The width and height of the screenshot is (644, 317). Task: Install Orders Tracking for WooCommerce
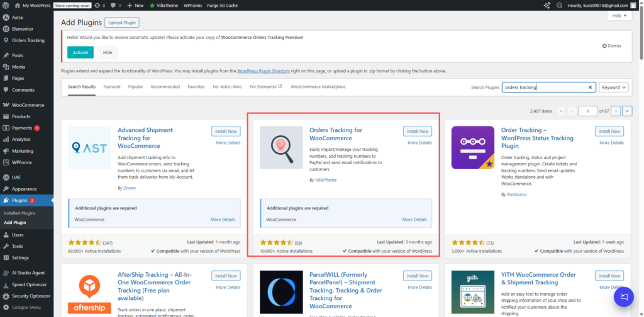[x=418, y=131]
